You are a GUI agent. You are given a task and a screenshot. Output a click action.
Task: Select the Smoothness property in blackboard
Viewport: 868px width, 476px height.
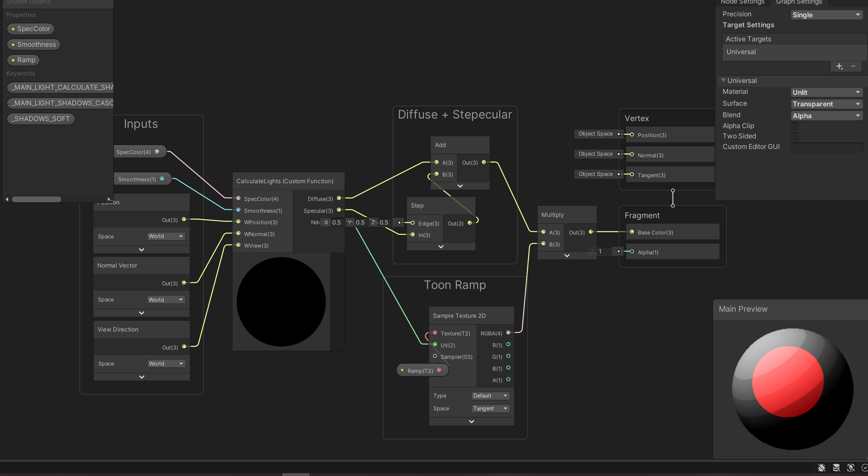click(x=34, y=44)
